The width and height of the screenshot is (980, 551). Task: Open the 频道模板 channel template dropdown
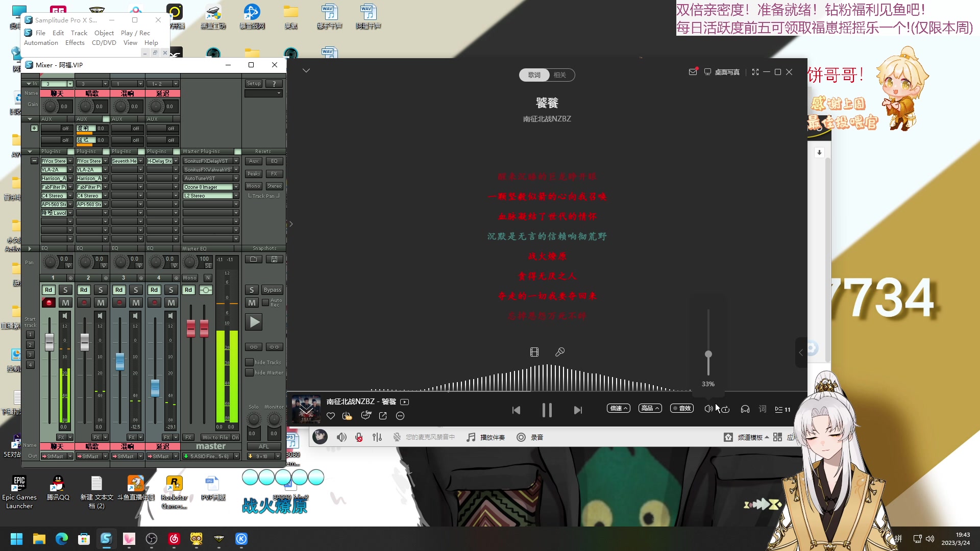[746, 437]
